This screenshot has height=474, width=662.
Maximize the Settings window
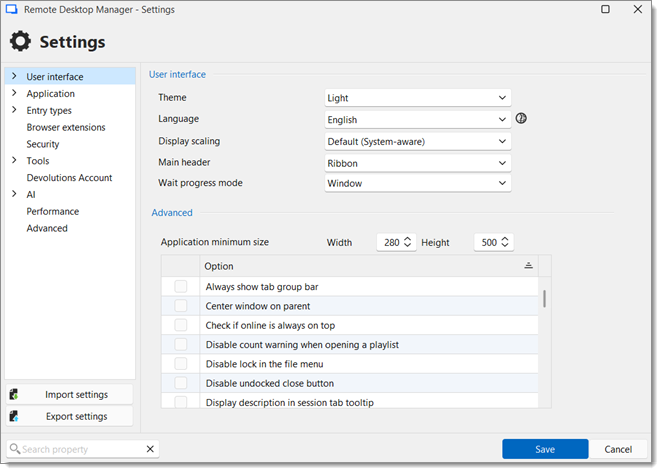tap(605, 9)
